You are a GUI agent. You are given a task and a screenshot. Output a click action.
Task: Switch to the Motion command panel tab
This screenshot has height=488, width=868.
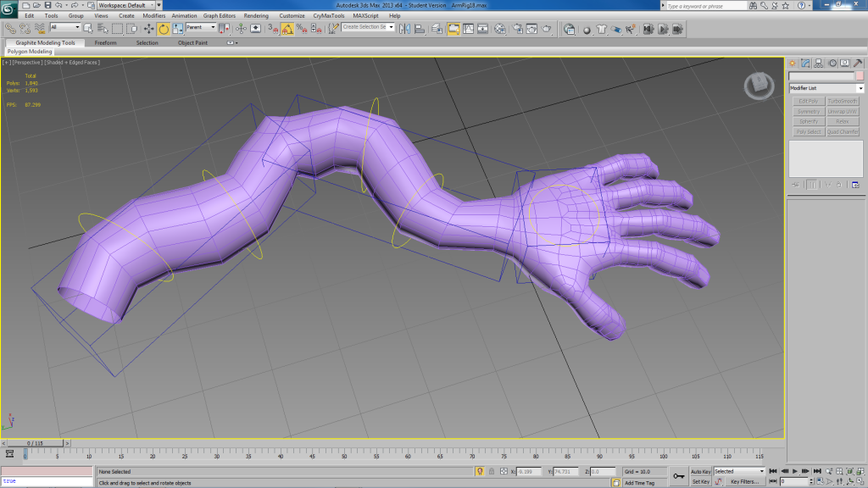click(832, 63)
